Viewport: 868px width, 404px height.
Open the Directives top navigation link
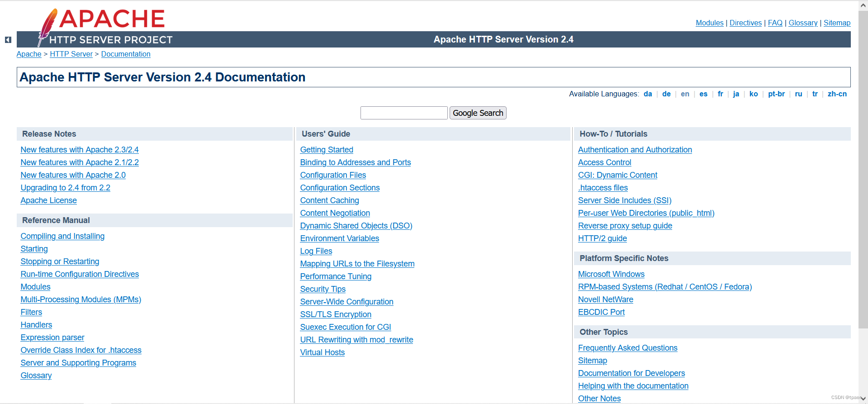[745, 23]
